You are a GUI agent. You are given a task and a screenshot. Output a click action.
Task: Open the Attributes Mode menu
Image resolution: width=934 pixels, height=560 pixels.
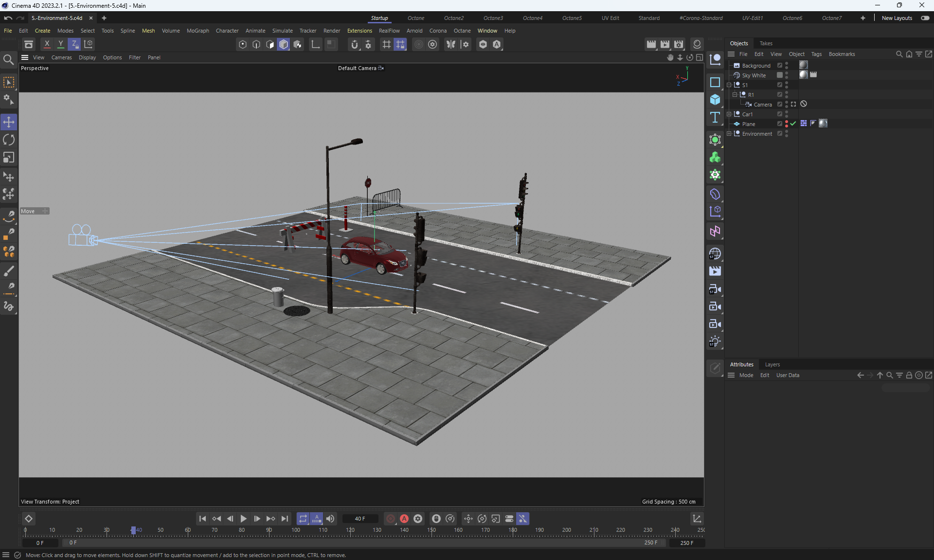point(746,375)
